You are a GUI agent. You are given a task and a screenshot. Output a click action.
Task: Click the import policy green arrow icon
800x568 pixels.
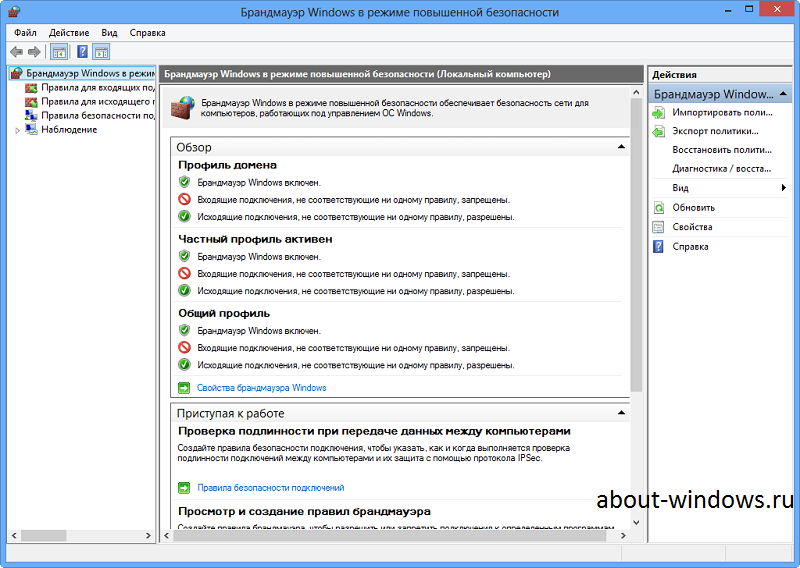pyautogui.click(x=659, y=113)
